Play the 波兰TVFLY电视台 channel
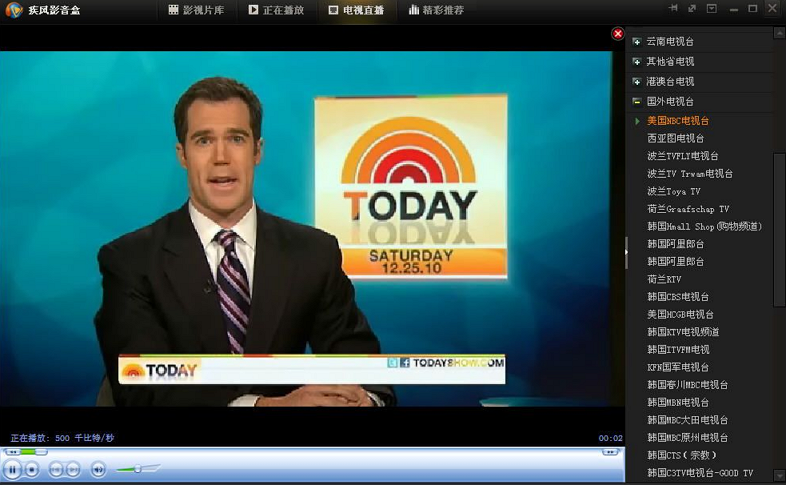 click(x=682, y=156)
